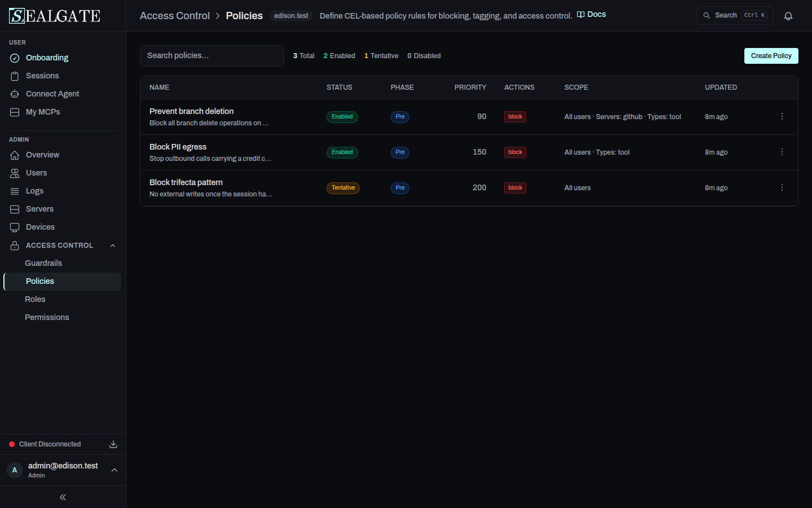
Task: Click the Servers icon in sidebar
Action: click(15, 209)
